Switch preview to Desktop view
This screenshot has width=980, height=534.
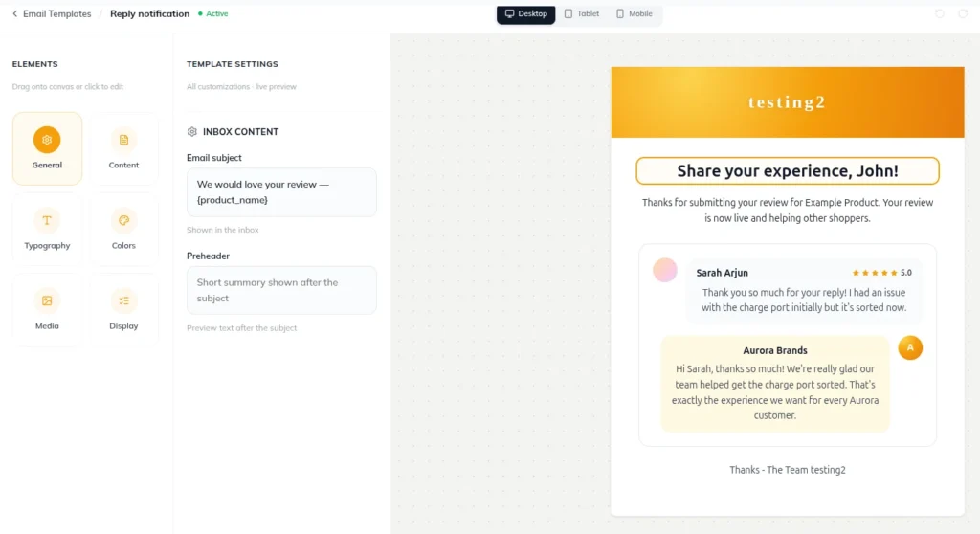click(525, 13)
